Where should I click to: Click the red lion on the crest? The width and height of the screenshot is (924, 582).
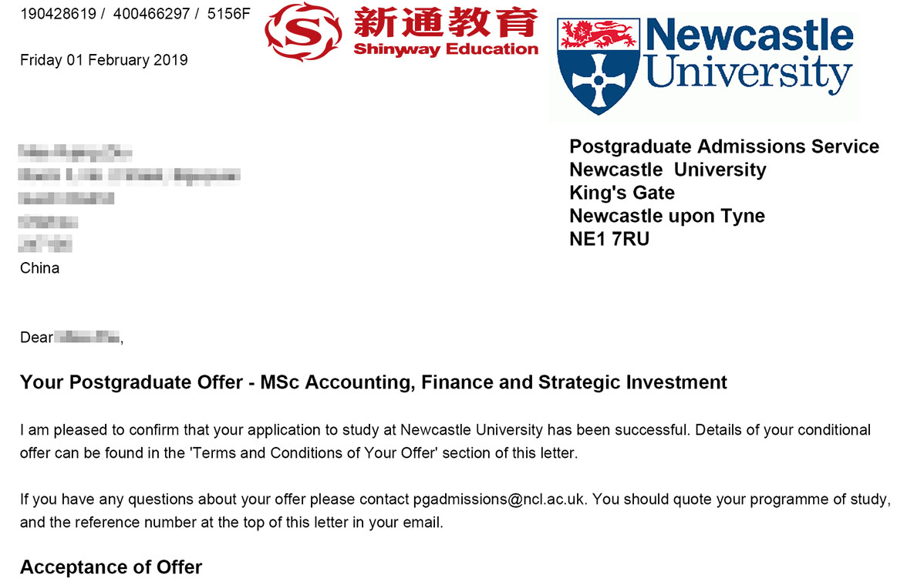(x=601, y=33)
